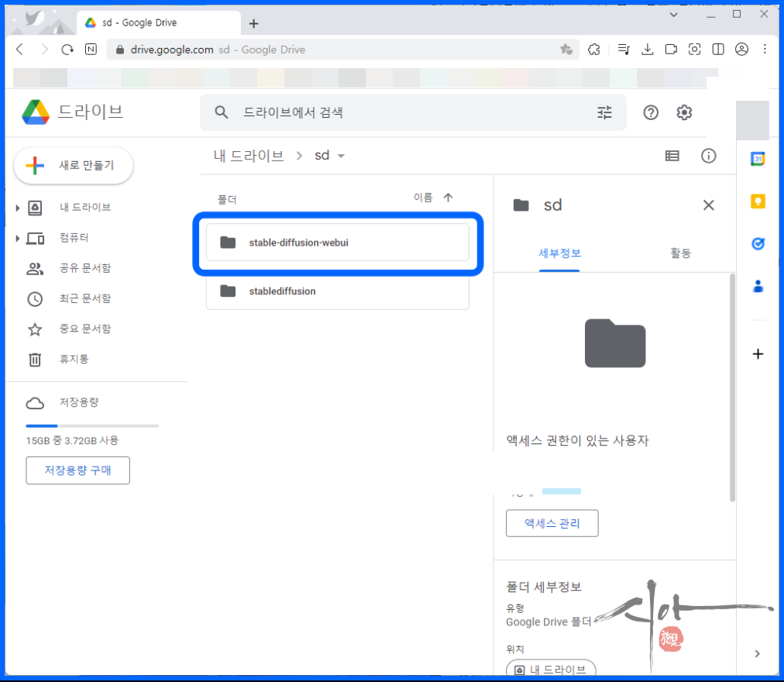The width and height of the screenshot is (784, 682).
Task: Get add-ons plus icon in side panel
Action: pyautogui.click(x=758, y=354)
